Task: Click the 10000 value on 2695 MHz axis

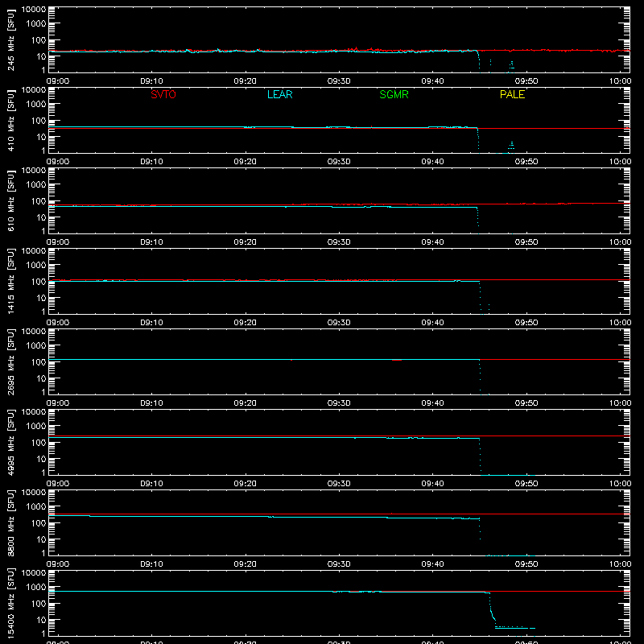Action: (34, 332)
